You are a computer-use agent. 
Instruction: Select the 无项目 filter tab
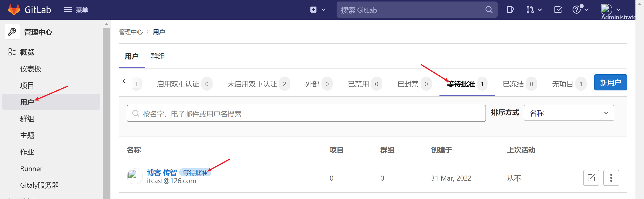[x=569, y=84]
